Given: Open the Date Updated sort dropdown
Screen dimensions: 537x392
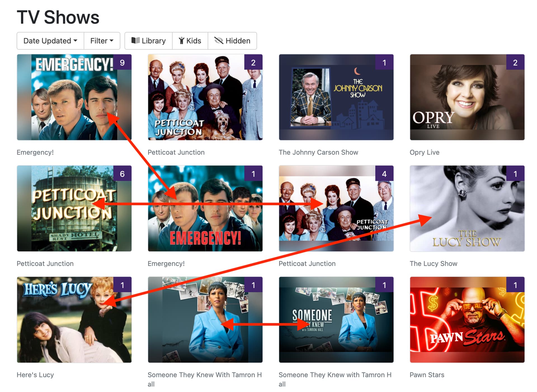Looking at the screenshot, I should [x=50, y=41].
